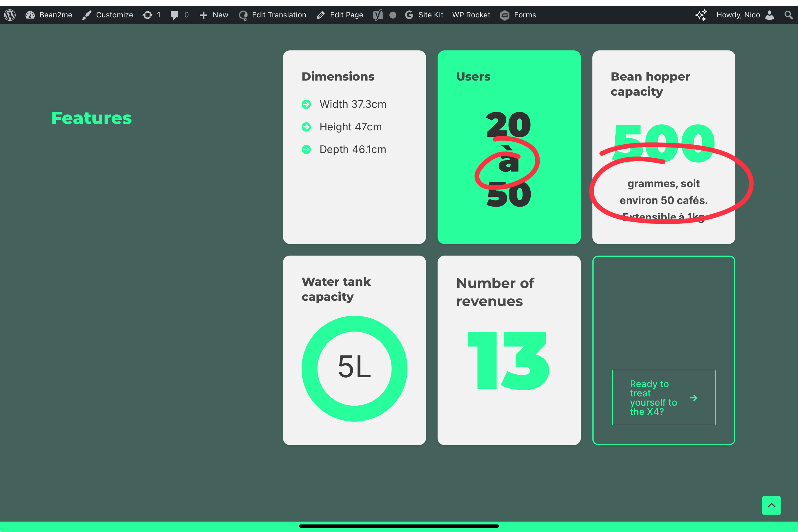Click the arrow icon in the X4 button
798x532 pixels.
point(693,398)
